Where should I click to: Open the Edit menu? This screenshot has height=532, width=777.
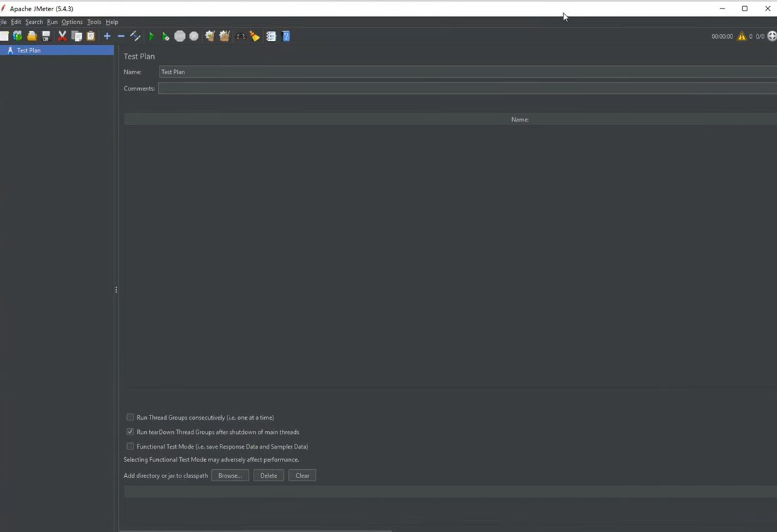[x=16, y=22]
